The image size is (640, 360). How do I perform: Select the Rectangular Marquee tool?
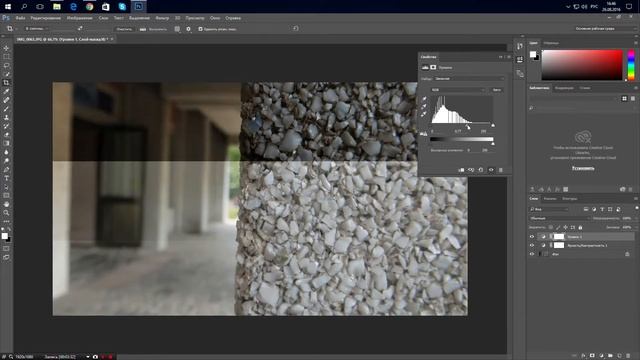point(6,57)
